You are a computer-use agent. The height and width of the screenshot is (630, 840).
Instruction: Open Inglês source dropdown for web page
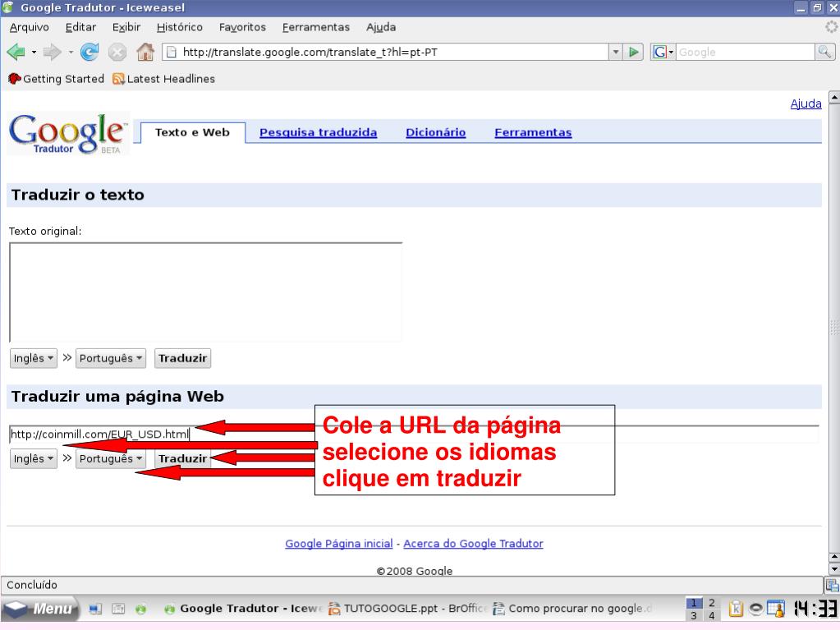(x=33, y=458)
